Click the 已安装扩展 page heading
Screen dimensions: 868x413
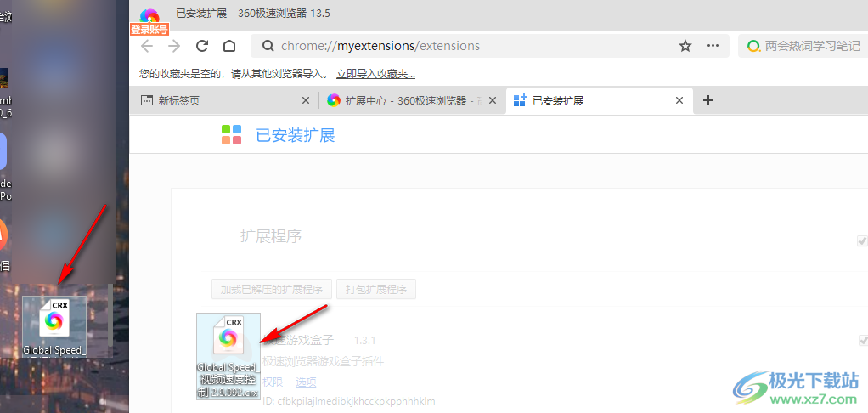point(296,135)
